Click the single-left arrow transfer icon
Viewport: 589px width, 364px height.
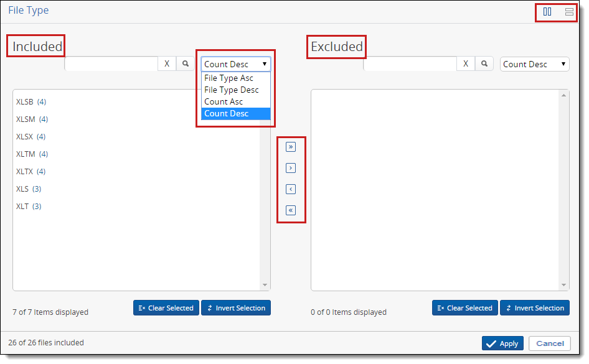(291, 189)
